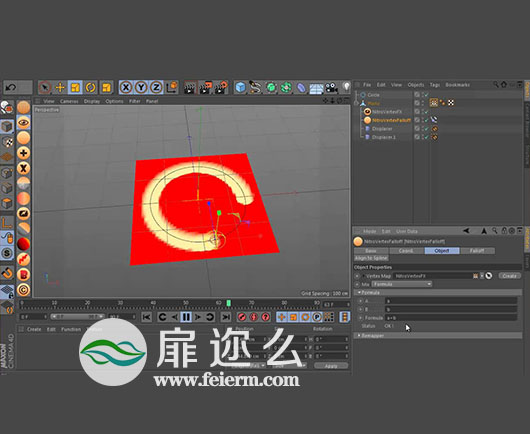
Task: Click the timeline preview range slider
Action: [x=77, y=317]
